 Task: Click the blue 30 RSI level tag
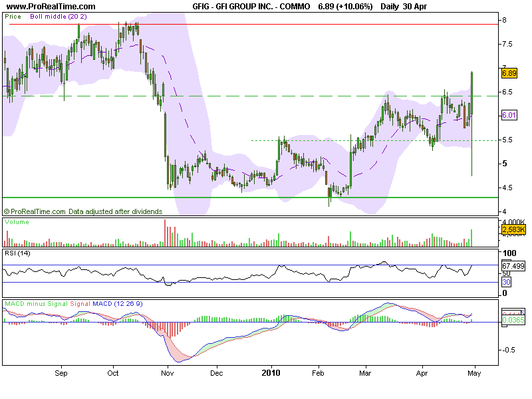pyautogui.click(x=506, y=282)
